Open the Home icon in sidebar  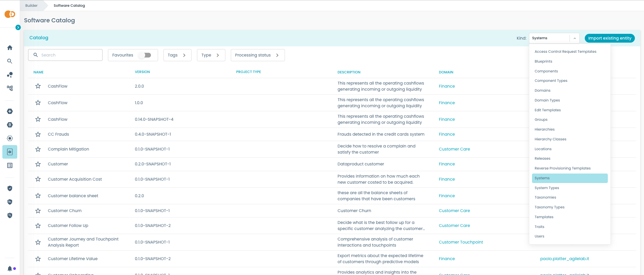coord(10,48)
